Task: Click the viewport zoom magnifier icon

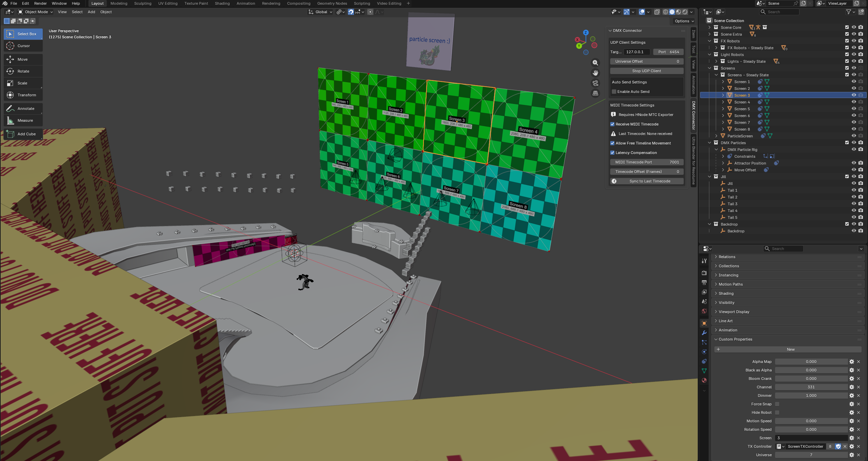Action: click(595, 63)
